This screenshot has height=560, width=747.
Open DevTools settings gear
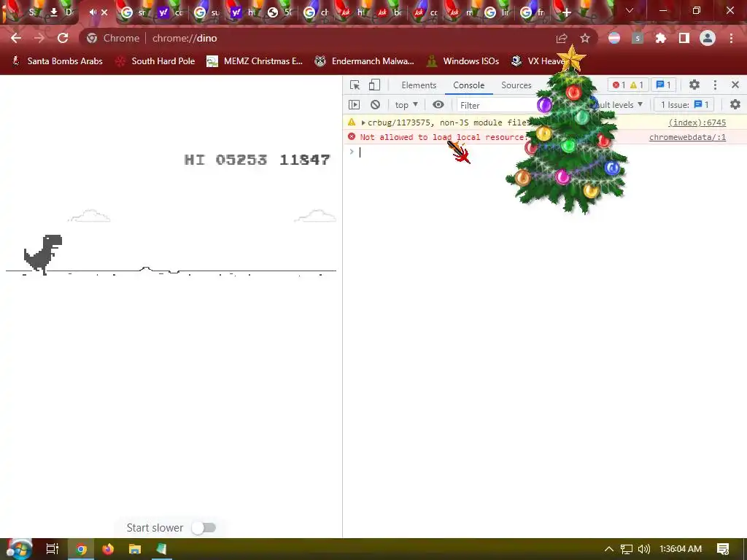click(694, 85)
